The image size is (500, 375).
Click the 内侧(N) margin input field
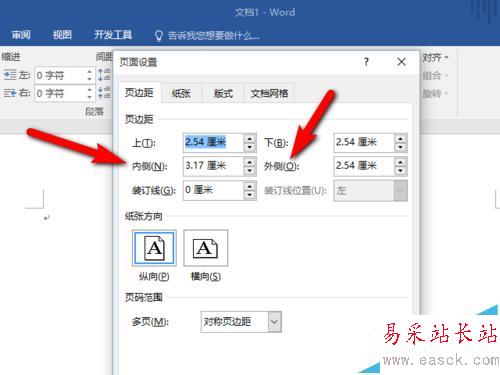coord(213,166)
